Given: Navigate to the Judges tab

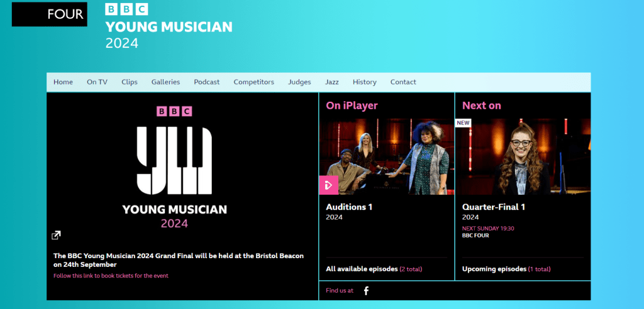Looking at the screenshot, I should [x=299, y=82].
